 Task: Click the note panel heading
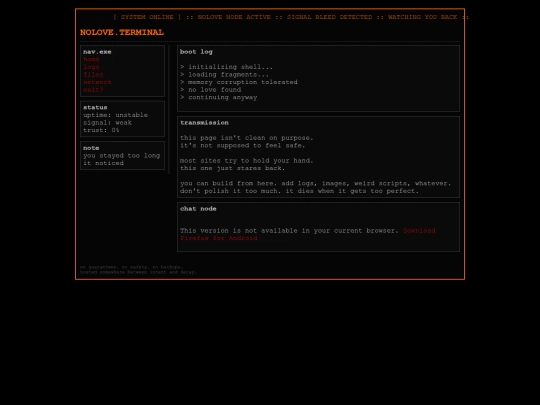[x=91, y=148]
